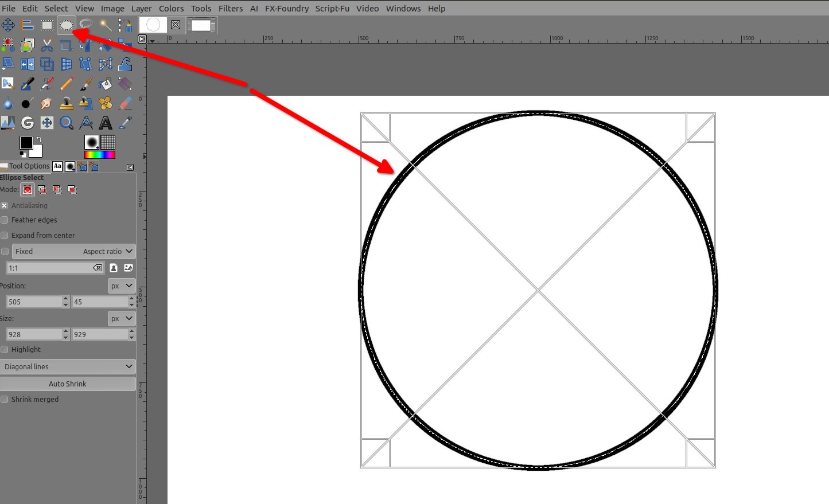Open the Colors menu

[x=171, y=9]
